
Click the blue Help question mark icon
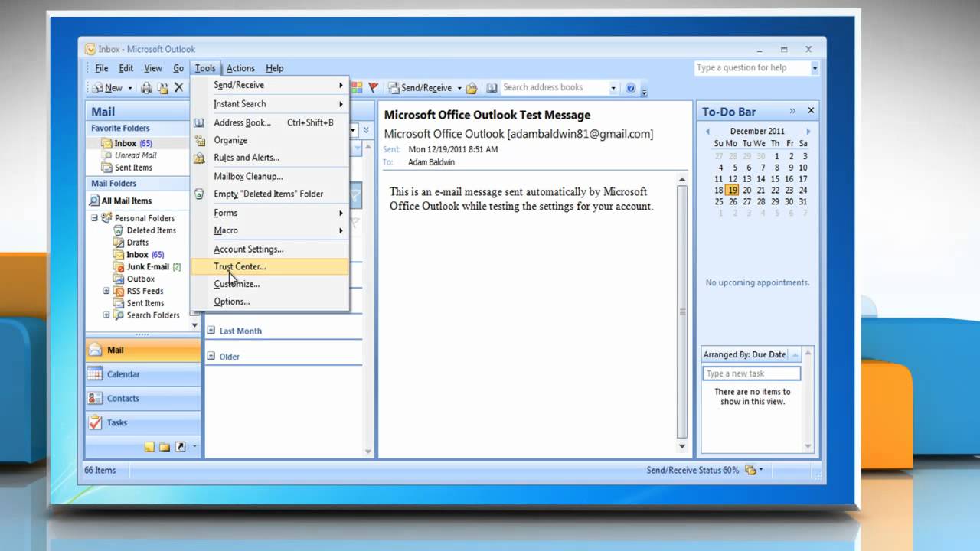(630, 88)
